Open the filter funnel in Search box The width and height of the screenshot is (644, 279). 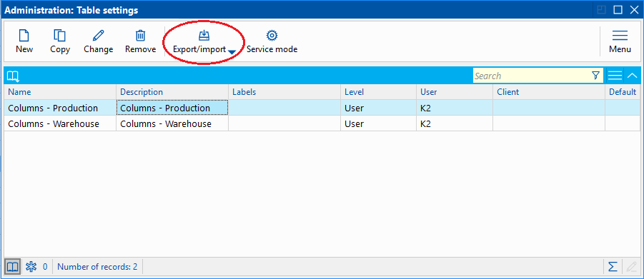click(595, 76)
